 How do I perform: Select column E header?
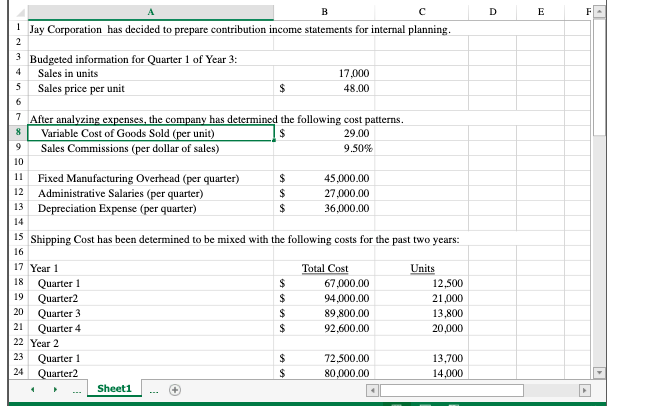pos(541,12)
